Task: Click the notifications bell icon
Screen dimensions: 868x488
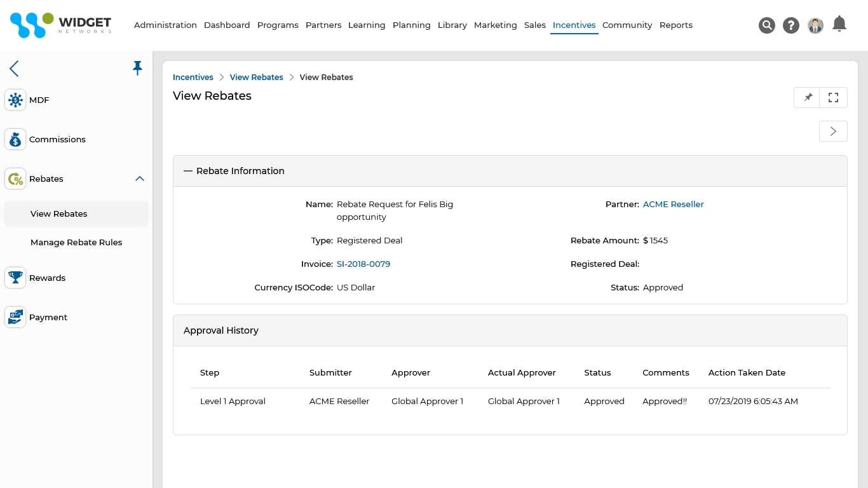Action: tap(839, 24)
